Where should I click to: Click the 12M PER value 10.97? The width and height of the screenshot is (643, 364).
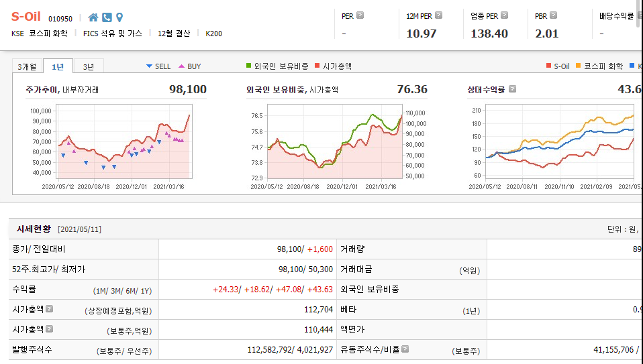pos(421,34)
